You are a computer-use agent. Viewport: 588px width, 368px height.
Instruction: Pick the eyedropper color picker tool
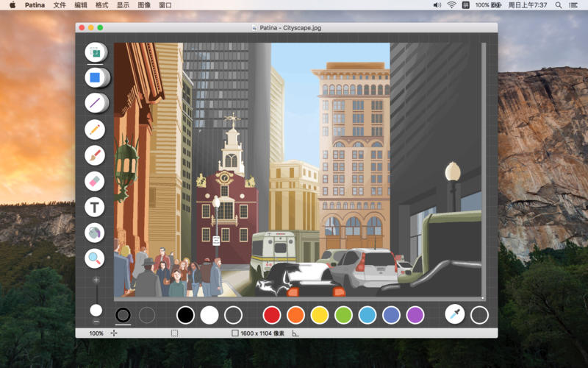click(x=455, y=315)
